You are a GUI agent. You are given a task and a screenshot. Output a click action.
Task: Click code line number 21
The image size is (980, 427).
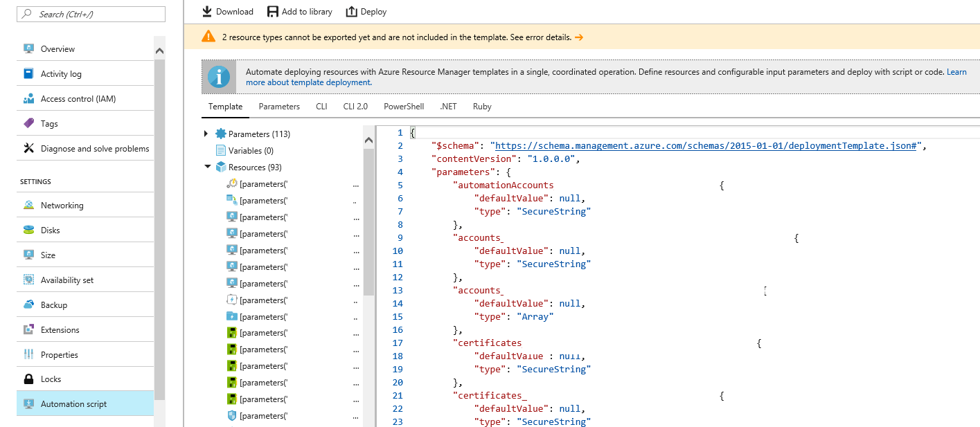(x=398, y=396)
